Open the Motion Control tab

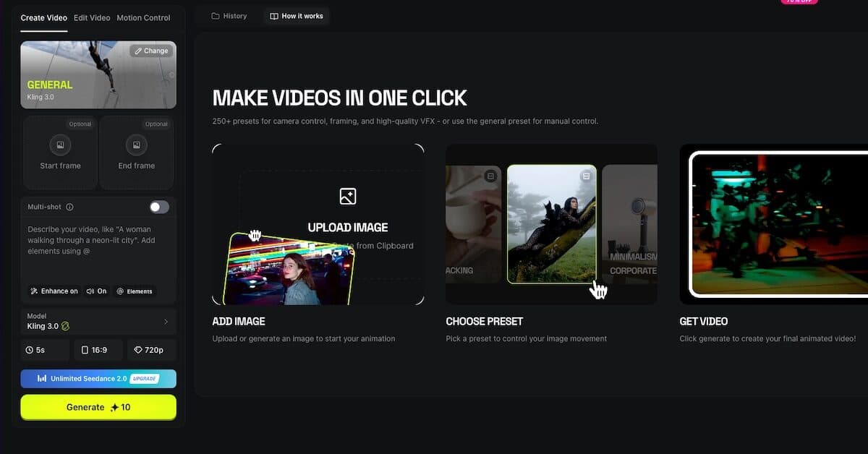(x=143, y=17)
